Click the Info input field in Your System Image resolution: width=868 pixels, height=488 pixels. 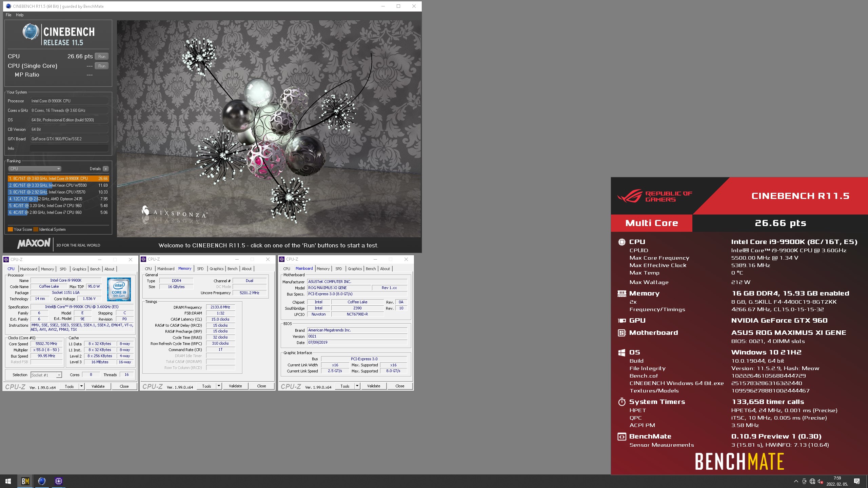69,148
